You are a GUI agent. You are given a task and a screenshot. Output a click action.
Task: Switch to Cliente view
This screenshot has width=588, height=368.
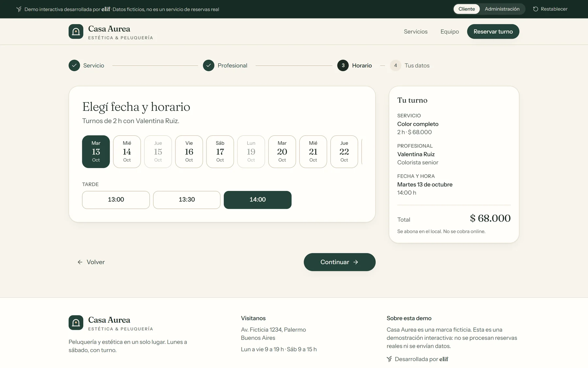pyautogui.click(x=466, y=9)
